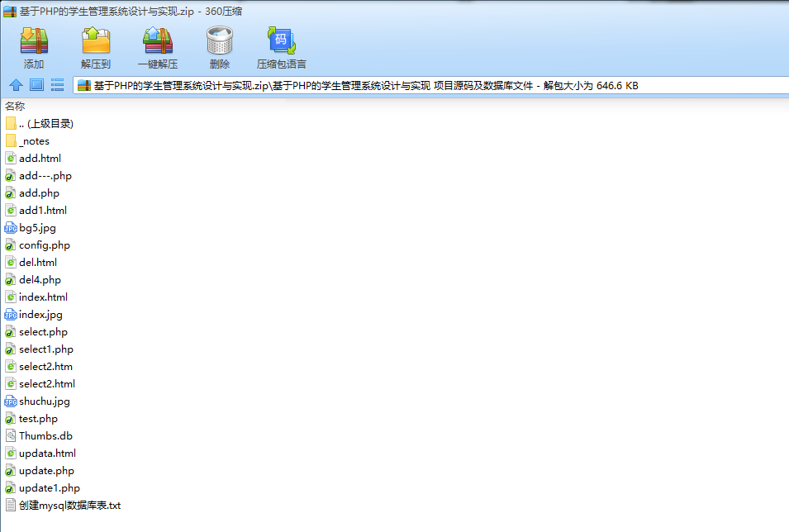Click the 360压缩 title bar app icon

[10, 11]
